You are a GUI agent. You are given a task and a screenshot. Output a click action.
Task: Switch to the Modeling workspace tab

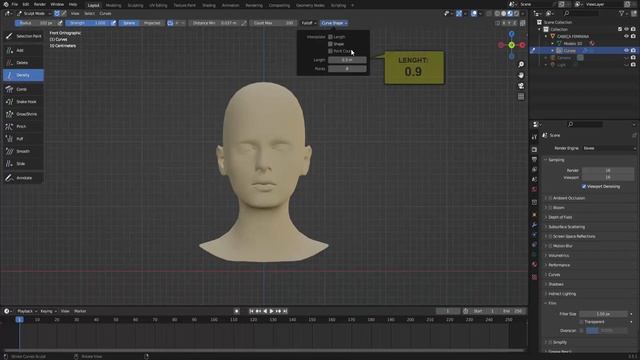113,6
